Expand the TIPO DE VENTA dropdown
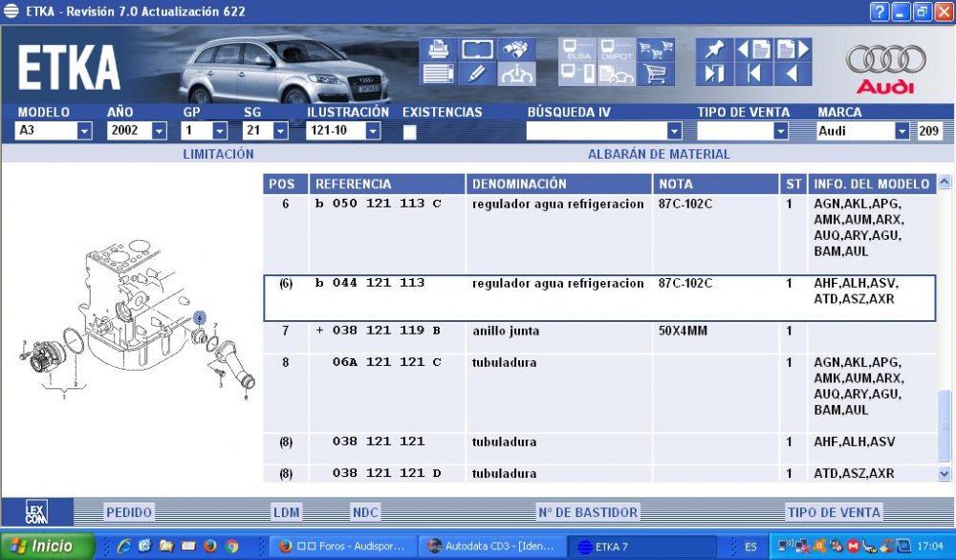This screenshot has height=560, width=956. click(x=780, y=131)
